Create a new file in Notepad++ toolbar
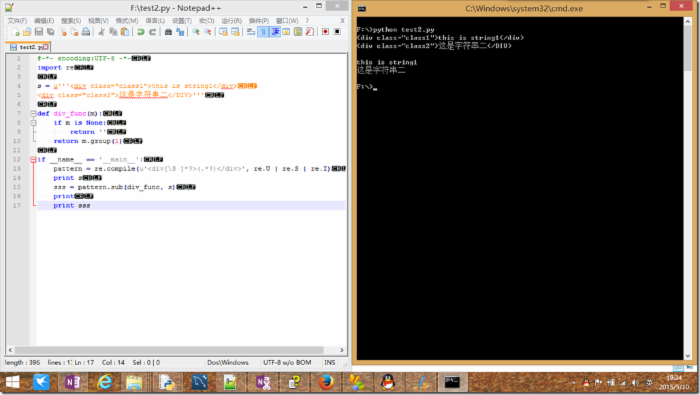This screenshot has height=395, width=700. pos(15,32)
